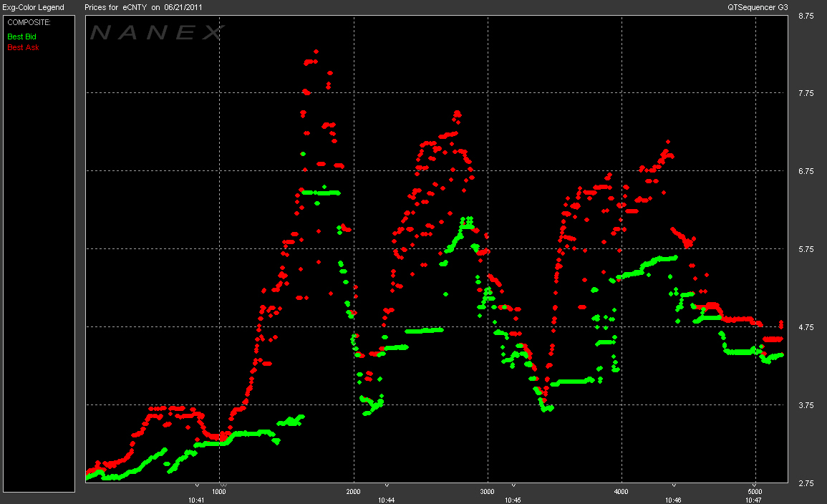Click the Exg-Color Legend header
The image size is (827, 504).
click(x=34, y=7)
